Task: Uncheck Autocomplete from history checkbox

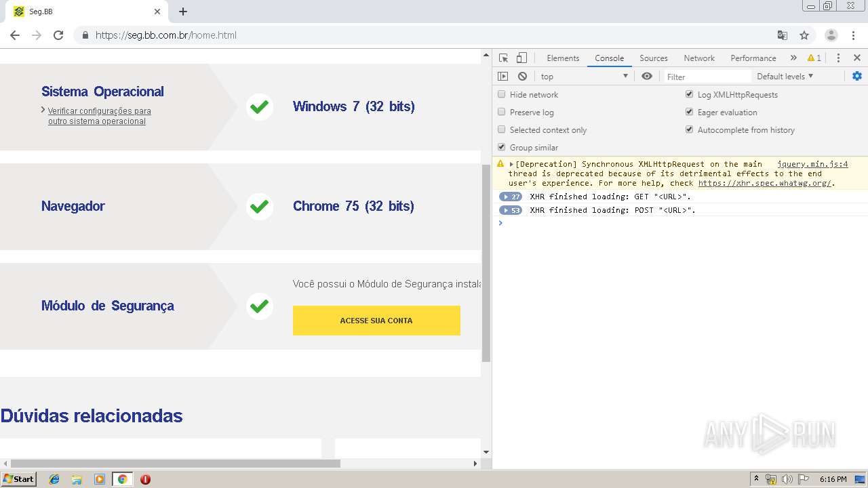Action: click(x=690, y=129)
